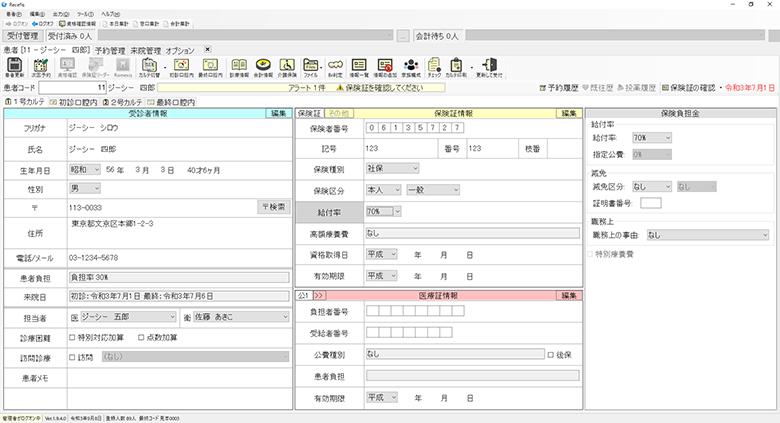Check the 訪問 checkbox

72,357
